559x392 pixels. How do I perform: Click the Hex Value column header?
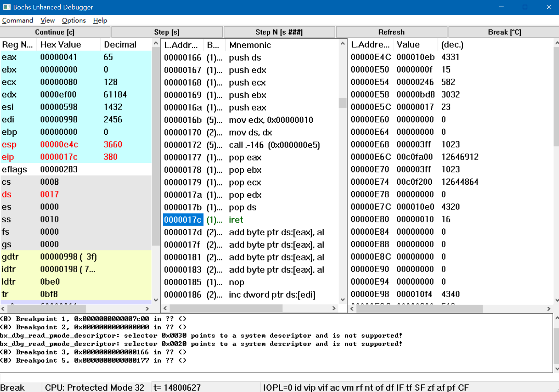(69, 45)
